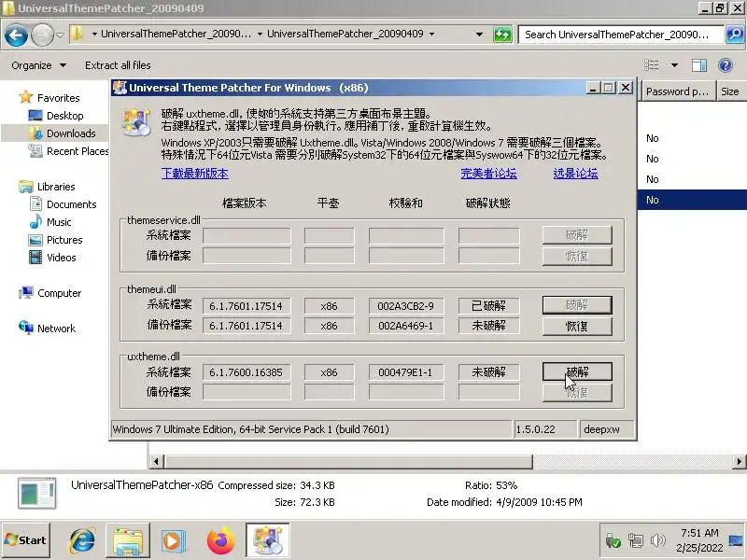Click deepxw in patcher status bar
Viewport: 747px width, 560px height.
[606, 429]
